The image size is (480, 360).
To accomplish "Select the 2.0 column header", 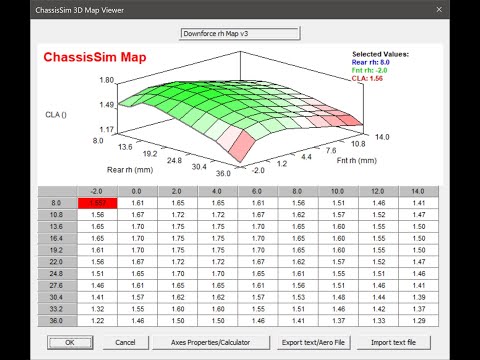I will pos(178,191).
